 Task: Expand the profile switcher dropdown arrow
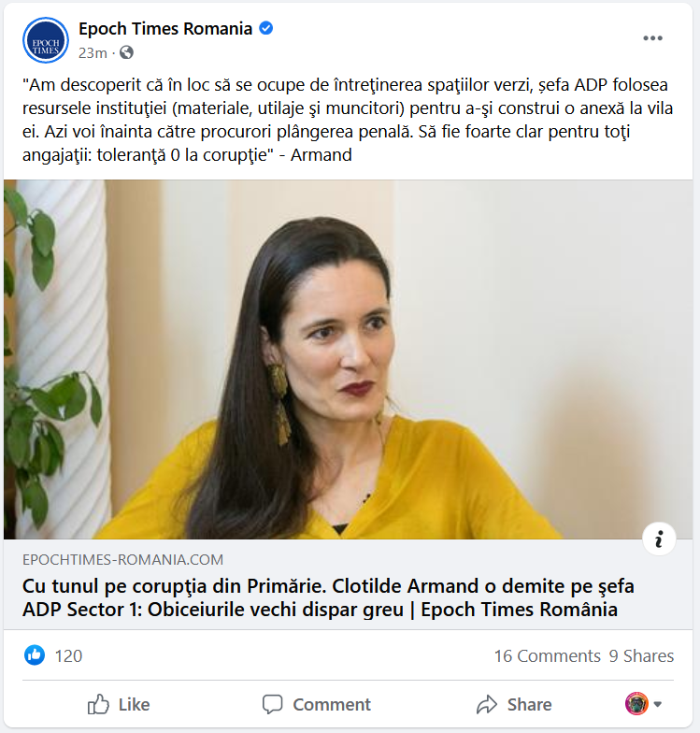click(x=658, y=704)
